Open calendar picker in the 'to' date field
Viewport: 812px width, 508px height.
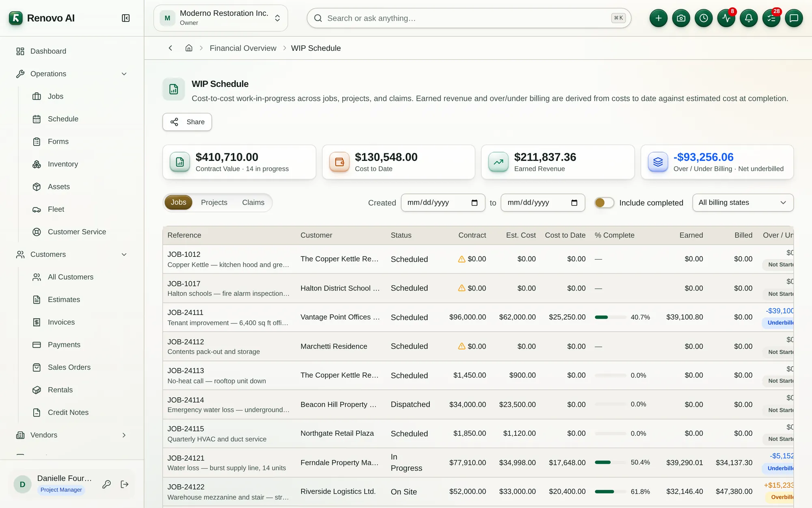tap(574, 203)
